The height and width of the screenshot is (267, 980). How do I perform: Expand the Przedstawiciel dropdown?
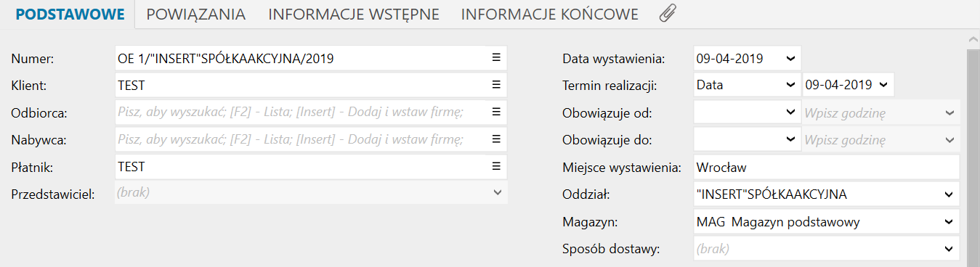tap(498, 192)
